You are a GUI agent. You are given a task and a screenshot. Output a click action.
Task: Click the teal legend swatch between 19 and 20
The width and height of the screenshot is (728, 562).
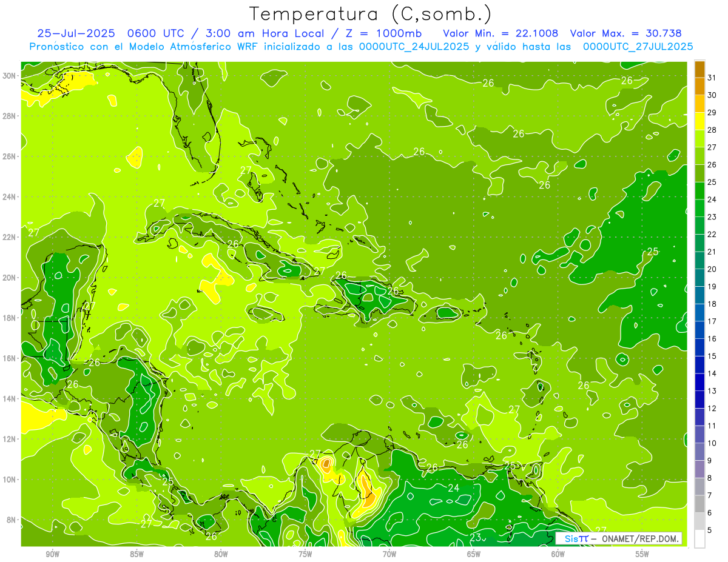(699, 278)
